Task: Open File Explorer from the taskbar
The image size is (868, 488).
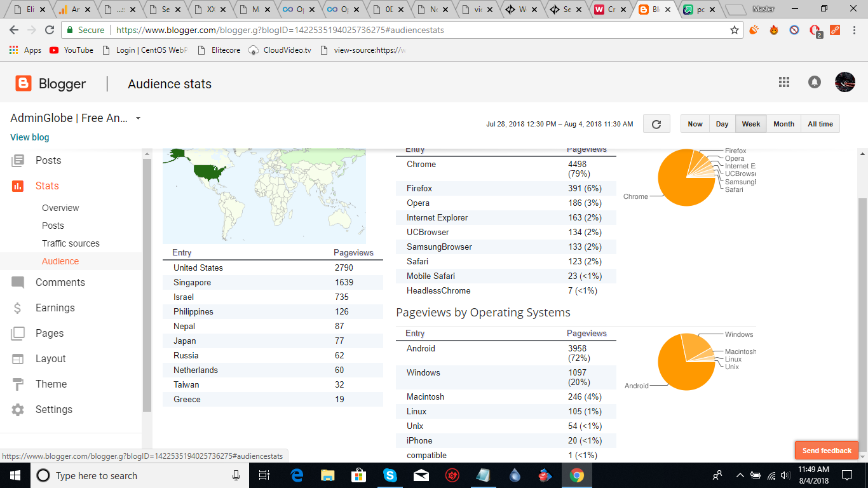Action: (x=328, y=475)
